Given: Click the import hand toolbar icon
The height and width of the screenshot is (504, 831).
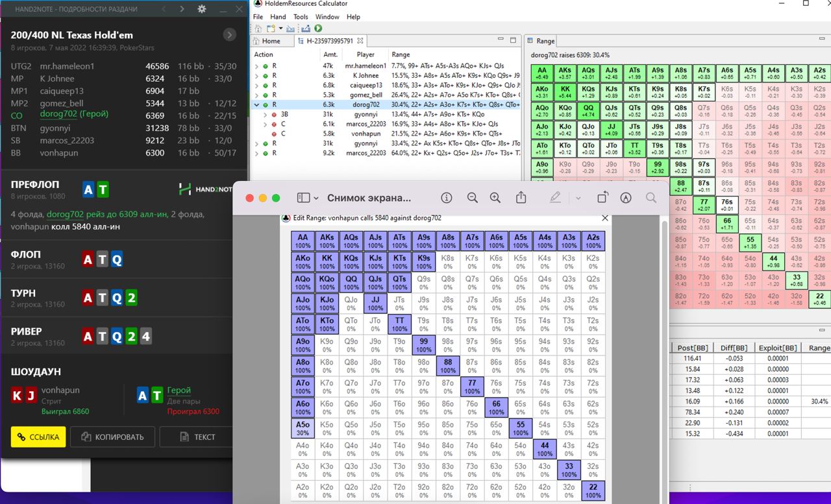Looking at the screenshot, I should 290,29.
